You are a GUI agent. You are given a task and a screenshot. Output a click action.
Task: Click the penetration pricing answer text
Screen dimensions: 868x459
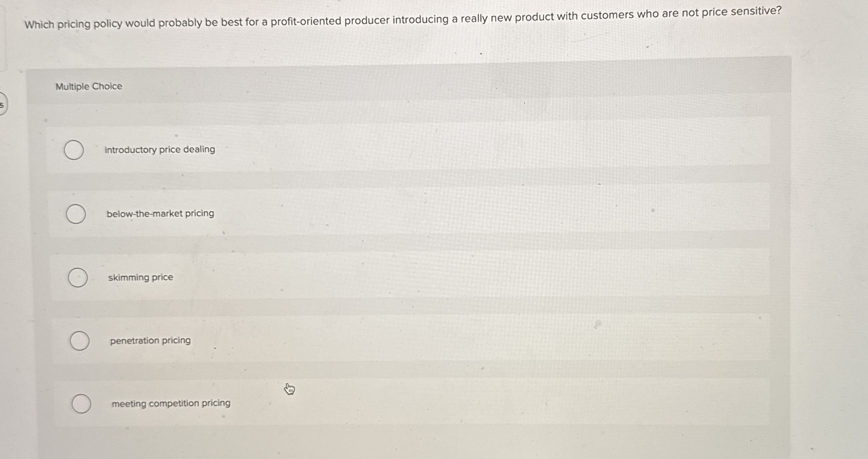[150, 340]
